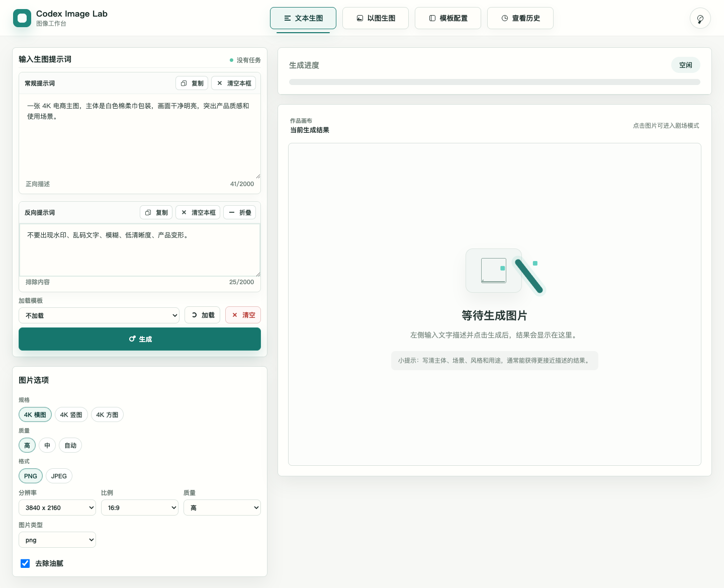This screenshot has height=588, width=724.
Task: Click the clock icon on 查看历史 tab
Action: (505, 18)
